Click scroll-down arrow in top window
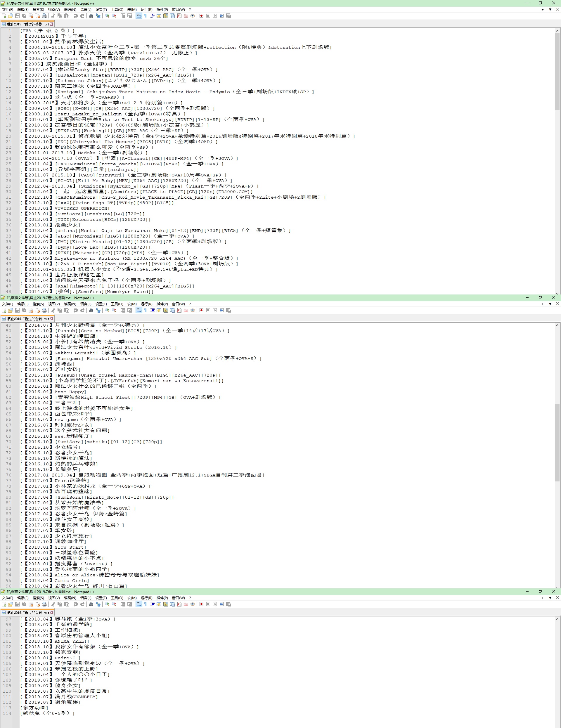561x728 pixels. (557, 293)
